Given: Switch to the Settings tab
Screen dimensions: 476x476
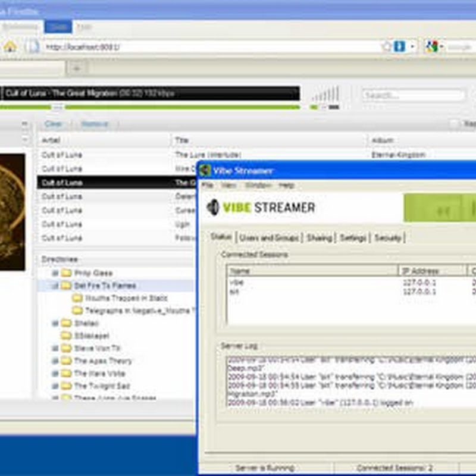Looking at the screenshot, I should coord(353,237).
